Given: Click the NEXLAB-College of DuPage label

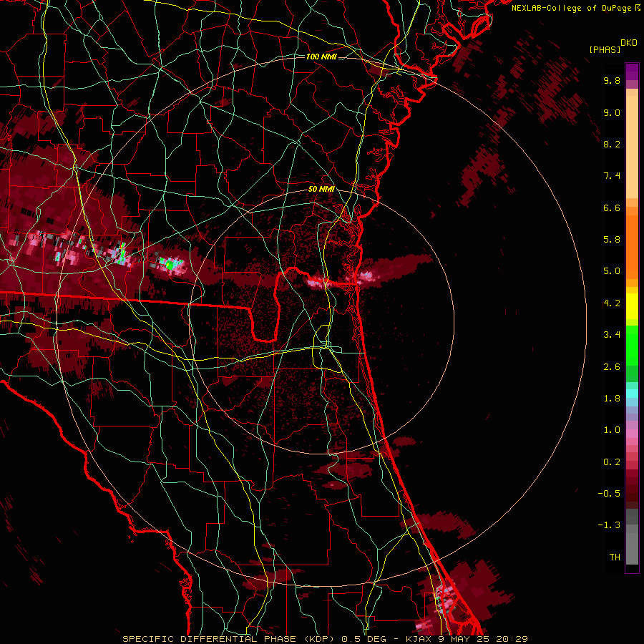Looking at the screenshot, I should pos(572,8).
